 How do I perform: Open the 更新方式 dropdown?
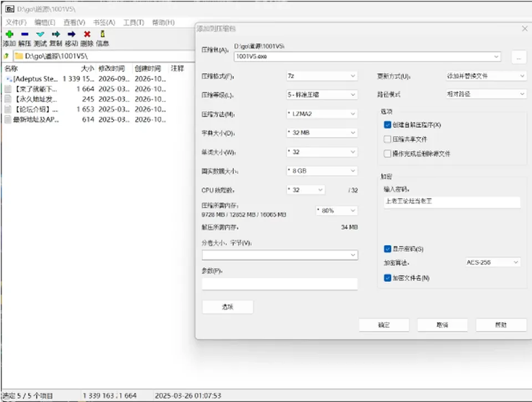click(486, 76)
